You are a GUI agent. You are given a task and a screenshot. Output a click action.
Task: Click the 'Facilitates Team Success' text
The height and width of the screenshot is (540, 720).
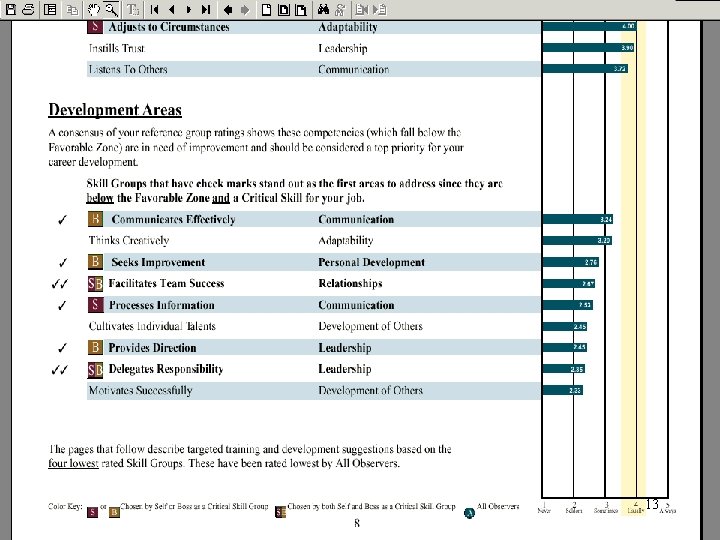click(166, 283)
